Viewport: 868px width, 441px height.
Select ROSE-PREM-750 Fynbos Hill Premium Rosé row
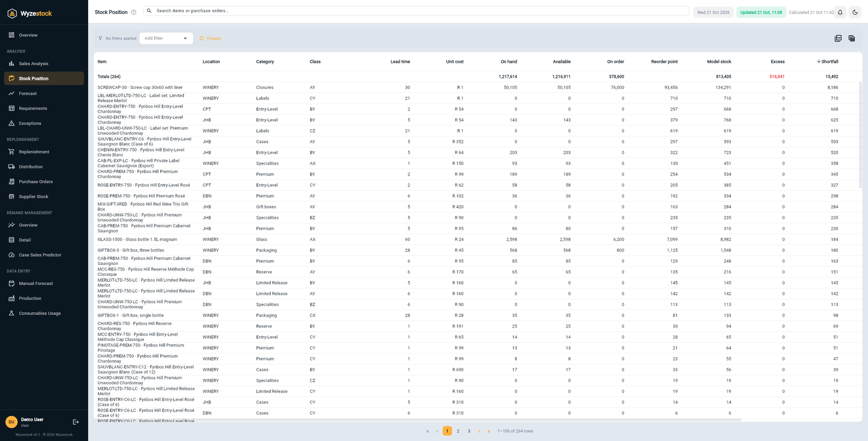pos(477,196)
